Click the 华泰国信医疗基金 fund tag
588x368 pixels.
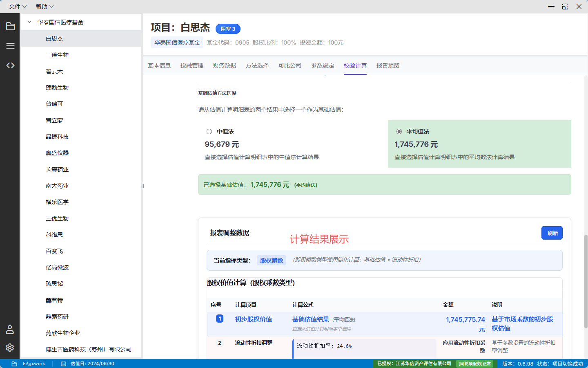[x=177, y=43]
